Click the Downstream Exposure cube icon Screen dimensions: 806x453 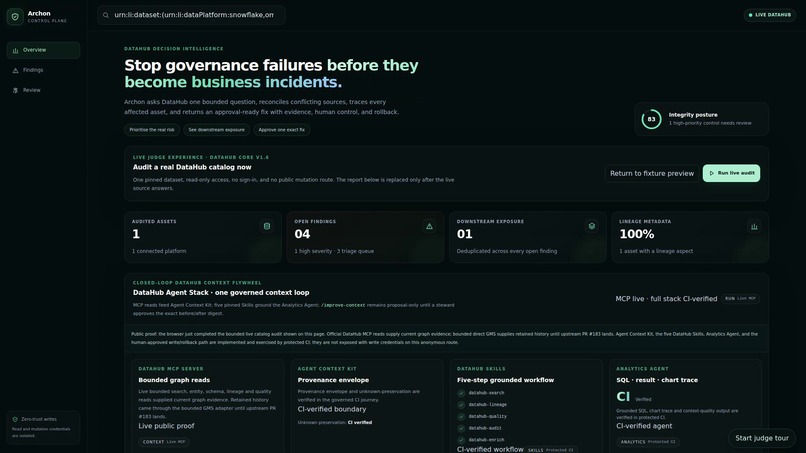(592, 226)
